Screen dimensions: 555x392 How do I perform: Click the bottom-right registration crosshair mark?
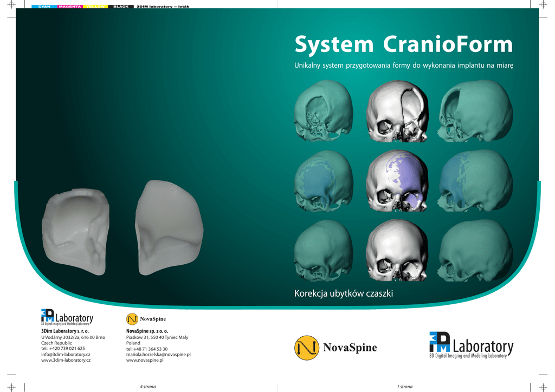(544, 387)
